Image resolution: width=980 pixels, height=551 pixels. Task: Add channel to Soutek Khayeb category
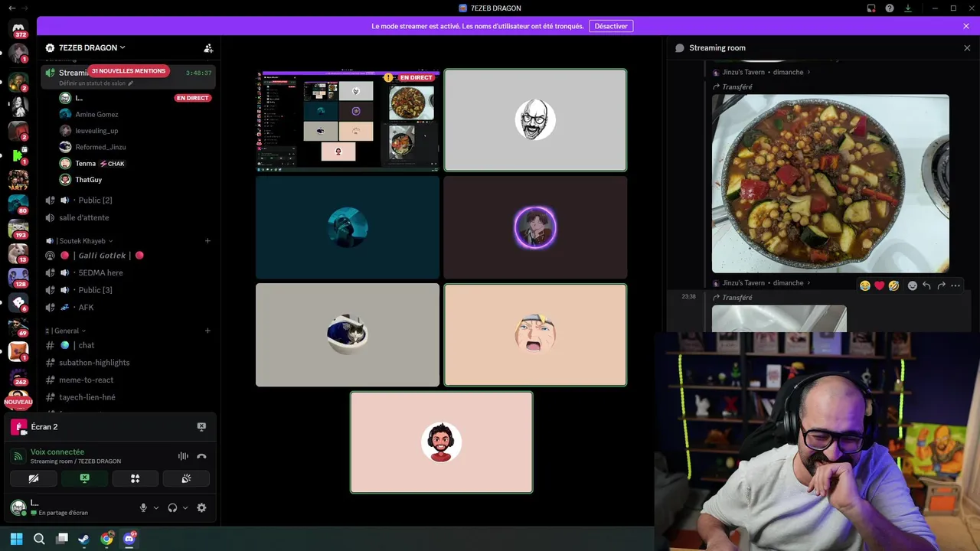pos(207,241)
